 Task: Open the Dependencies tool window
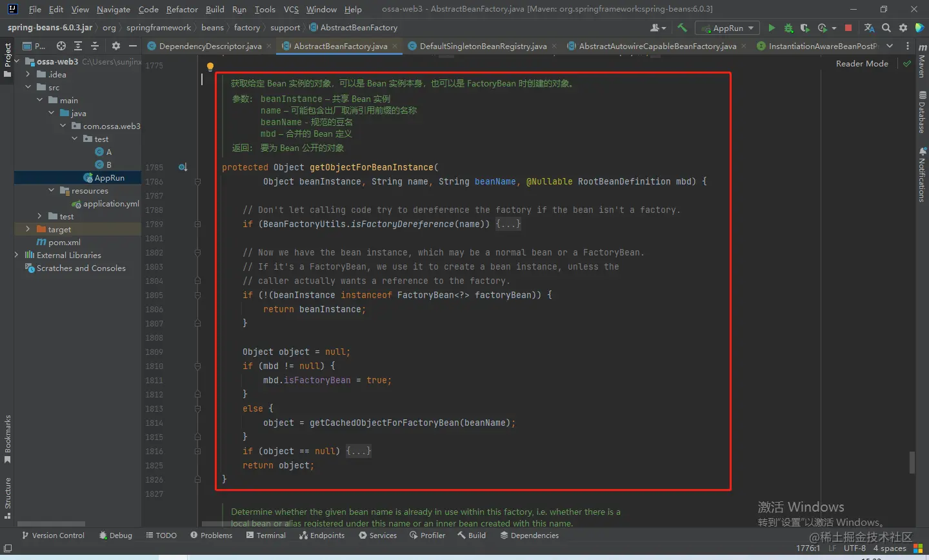pos(529,535)
